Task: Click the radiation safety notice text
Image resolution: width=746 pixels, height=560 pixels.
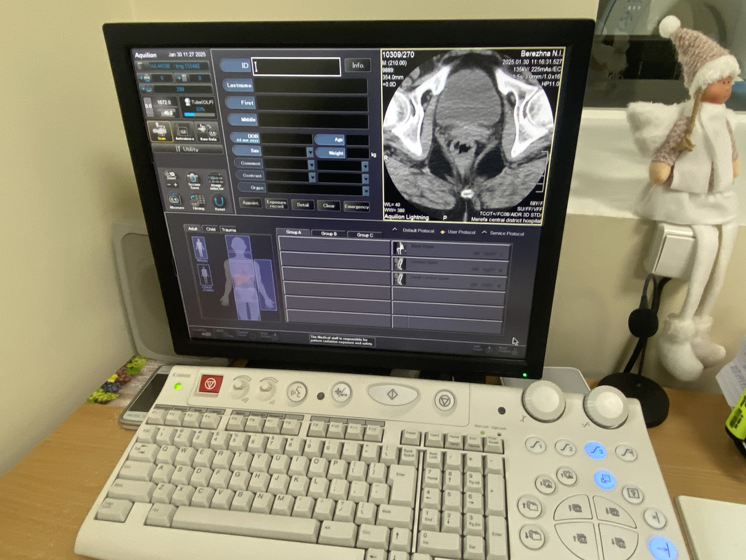Action: pyautogui.click(x=342, y=340)
